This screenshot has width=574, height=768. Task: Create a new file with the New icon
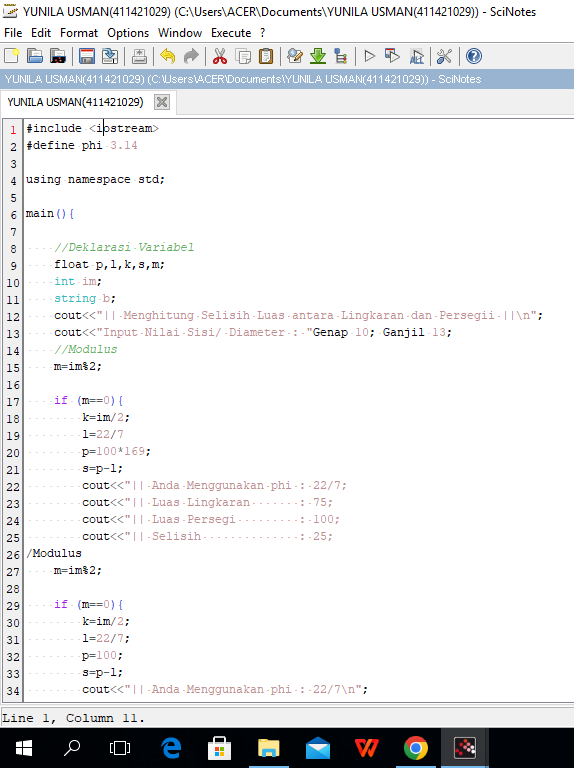pos(11,56)
